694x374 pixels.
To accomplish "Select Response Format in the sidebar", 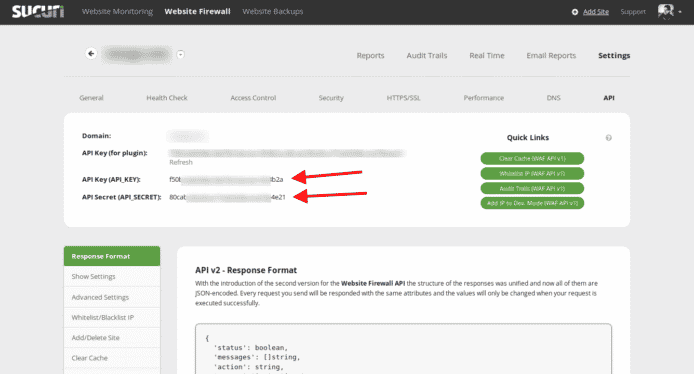I will coord(112,256).
